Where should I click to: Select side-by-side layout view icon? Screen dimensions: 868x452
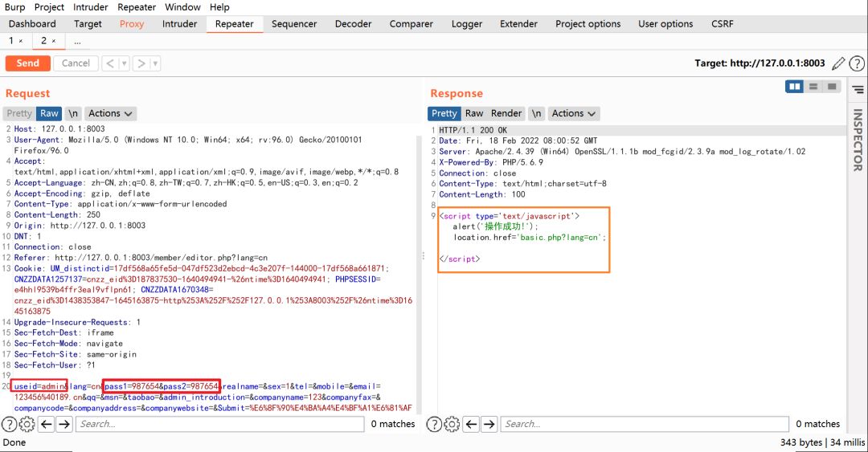point(794,87)
